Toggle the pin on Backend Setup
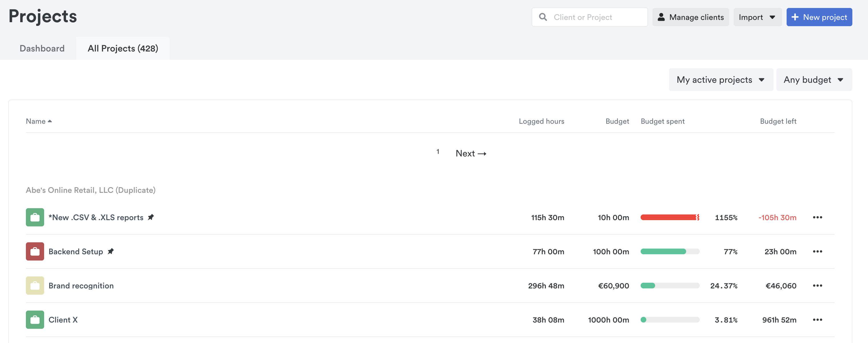 [110, 251]
